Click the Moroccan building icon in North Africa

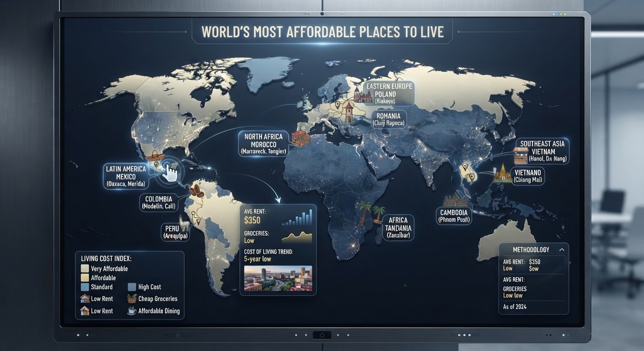[301, 138]
